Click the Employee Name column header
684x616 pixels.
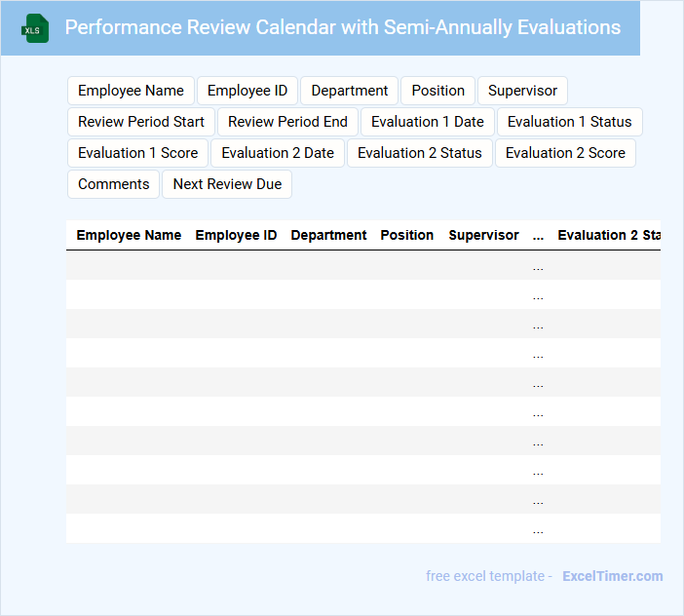pyautogui.click(x=129, y=235)
